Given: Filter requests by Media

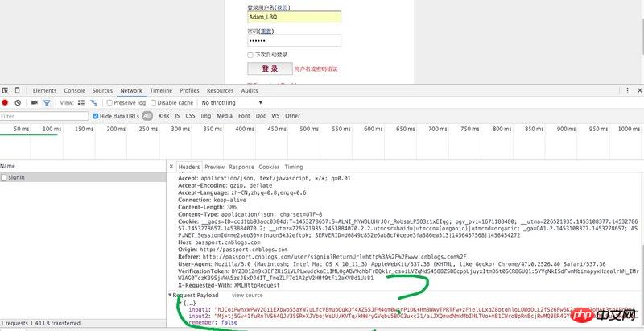Looking at the screenshot, I should pos(225,116).
